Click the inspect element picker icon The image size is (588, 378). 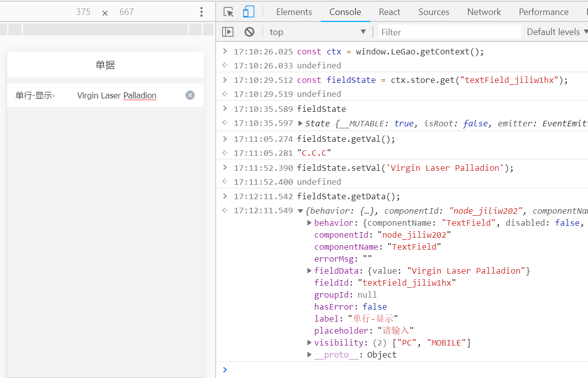pos(229,12)
